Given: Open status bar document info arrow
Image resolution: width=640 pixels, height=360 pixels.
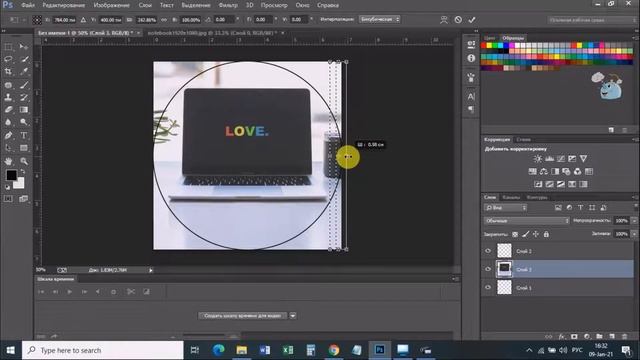Looking at the screenshot, I should 151,270.
